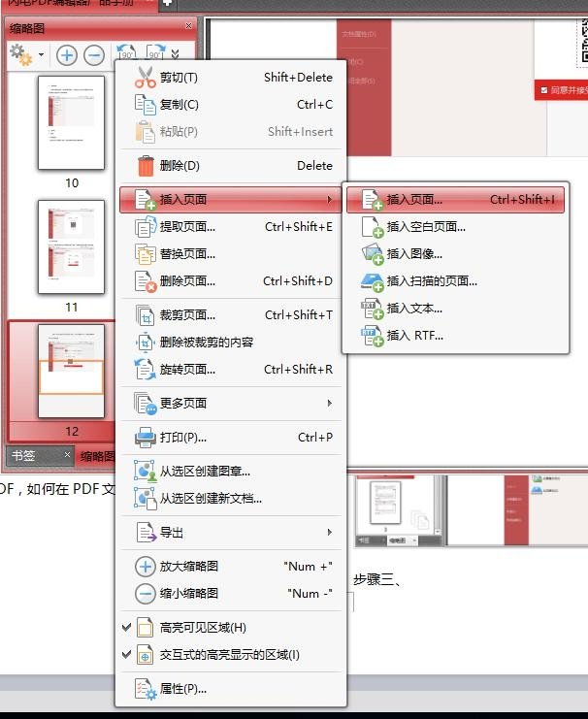Click the remove cropped content icon
This screenshot has width=588, height=719.
[x=146, y=343]
